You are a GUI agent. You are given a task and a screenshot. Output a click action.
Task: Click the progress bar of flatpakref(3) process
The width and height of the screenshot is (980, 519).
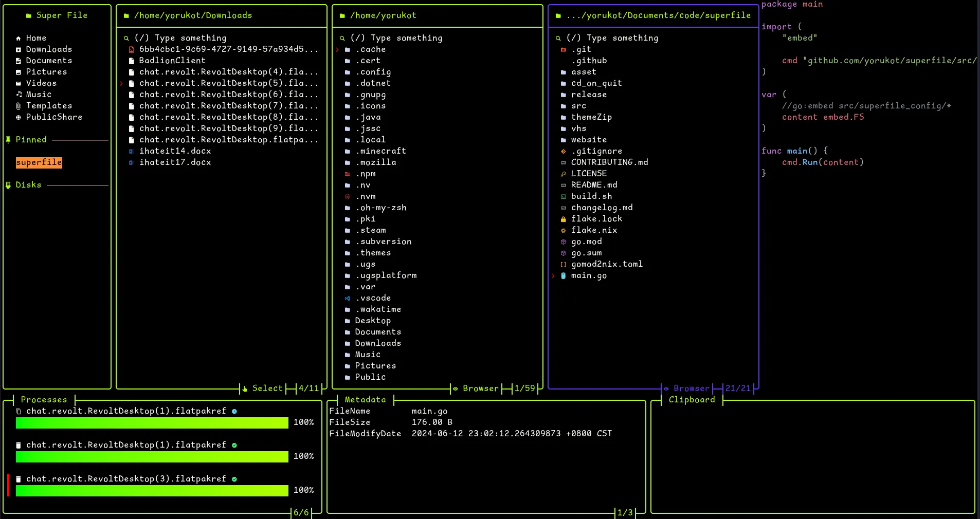click(x=152, y=491)
